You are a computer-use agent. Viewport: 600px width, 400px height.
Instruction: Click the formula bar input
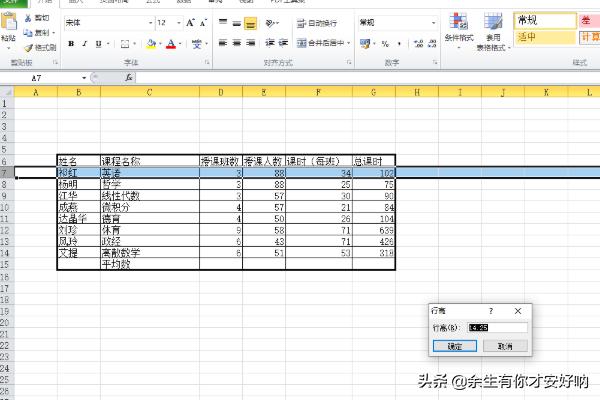[x=367, y=78]
